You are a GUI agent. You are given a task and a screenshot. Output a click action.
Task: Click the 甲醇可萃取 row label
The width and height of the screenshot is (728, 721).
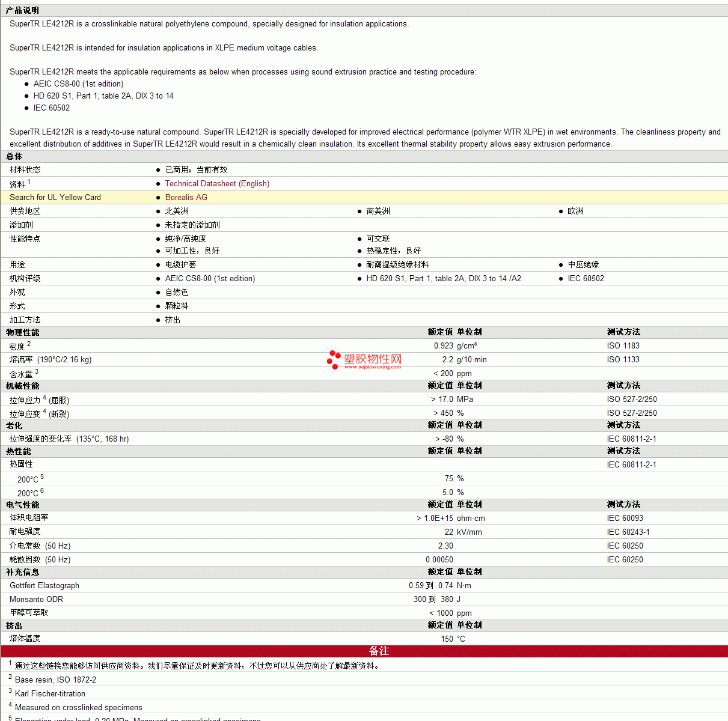pos(29,613)
